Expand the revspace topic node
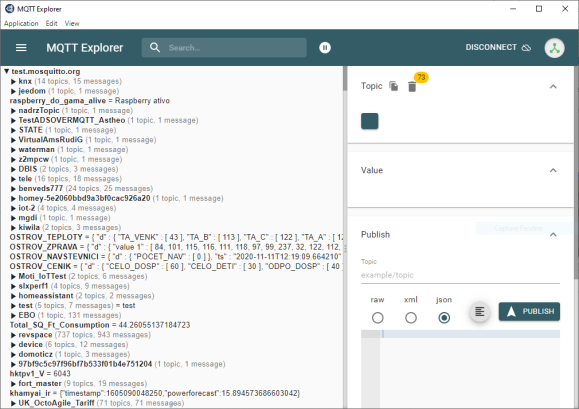The height and width of the screenshot is (409, 579). pos(13,335)
